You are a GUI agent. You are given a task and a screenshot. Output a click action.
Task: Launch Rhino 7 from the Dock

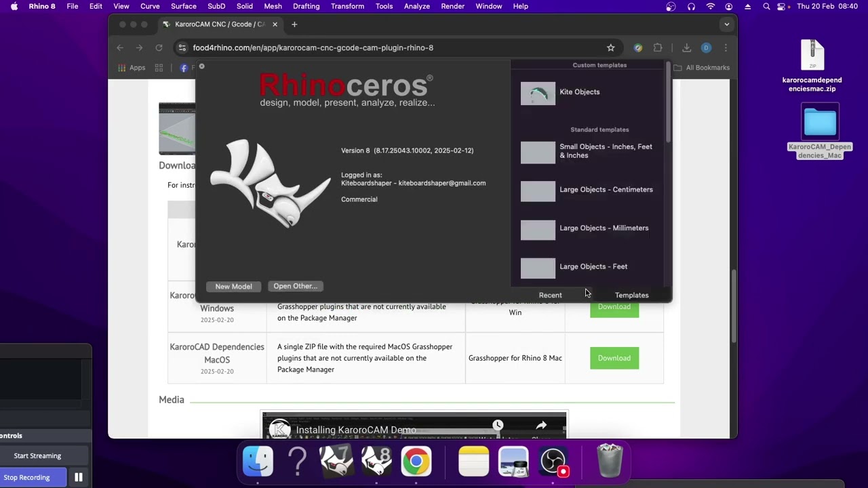[x=337, y=462]
